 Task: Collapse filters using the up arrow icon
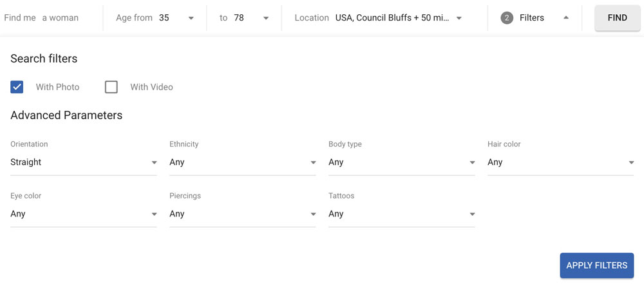(x=566, y=17)
